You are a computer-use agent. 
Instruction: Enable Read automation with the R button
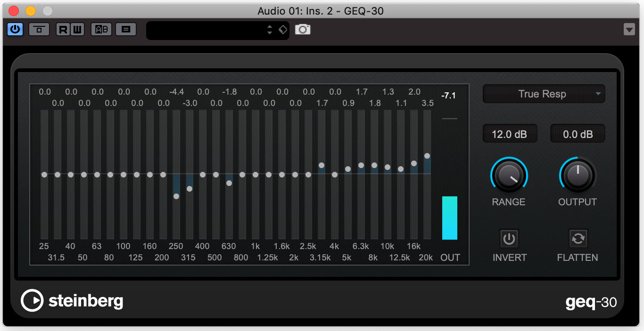point(63,30)
